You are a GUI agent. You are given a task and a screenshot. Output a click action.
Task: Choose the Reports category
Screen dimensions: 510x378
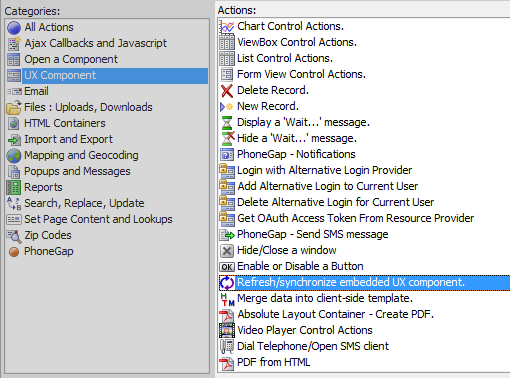43,187
